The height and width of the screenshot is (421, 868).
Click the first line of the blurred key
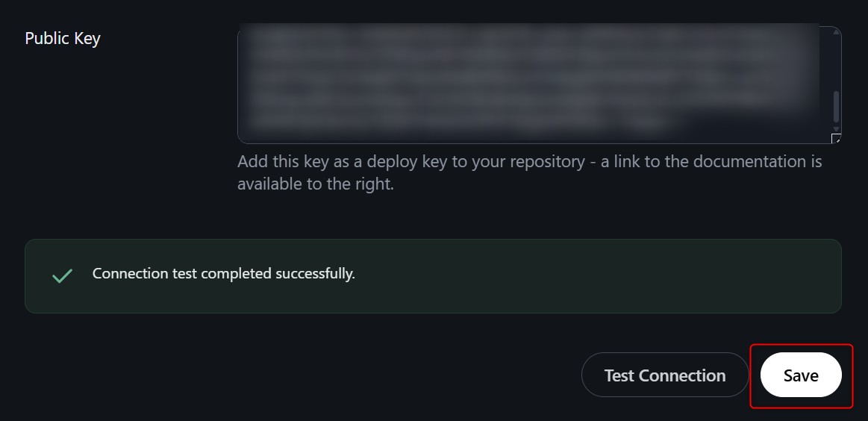(522, 34)
